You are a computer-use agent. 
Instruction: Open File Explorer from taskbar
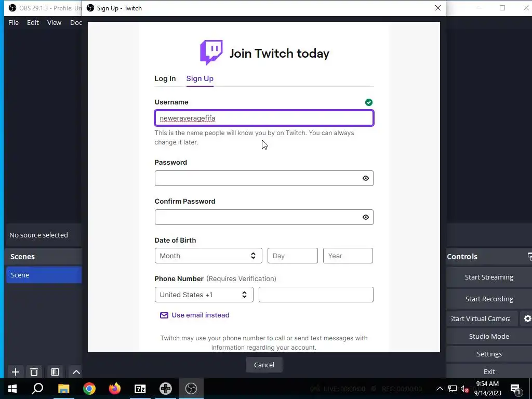coord(63,389)
